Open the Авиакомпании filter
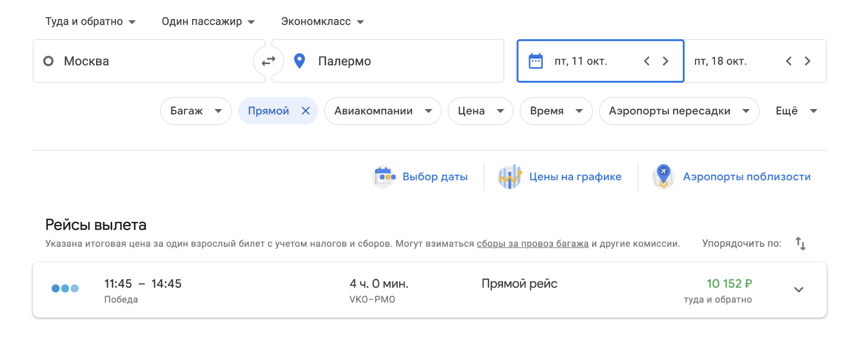 pos(383,111)
